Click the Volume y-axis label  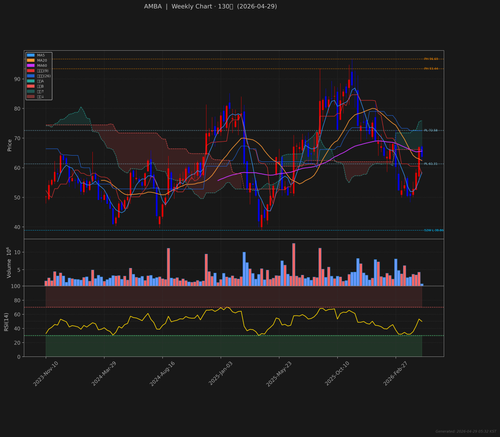[9, 263]
